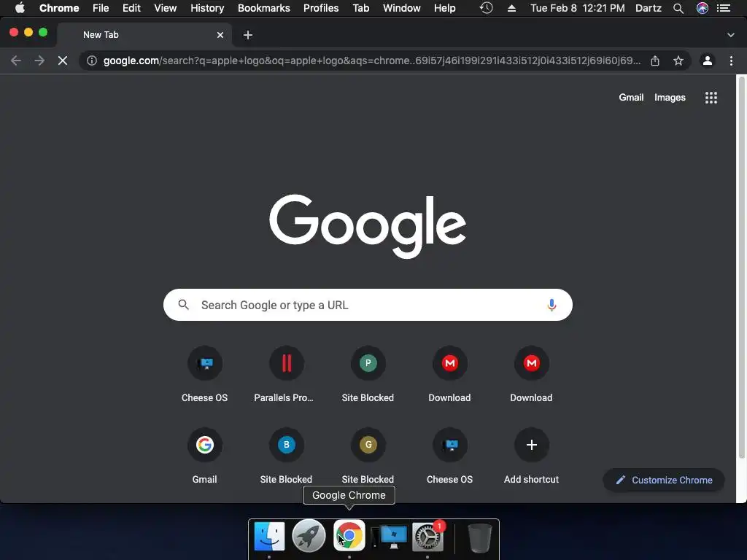
Task: Open Finder from the Dock
Action: tap(269, 536)
